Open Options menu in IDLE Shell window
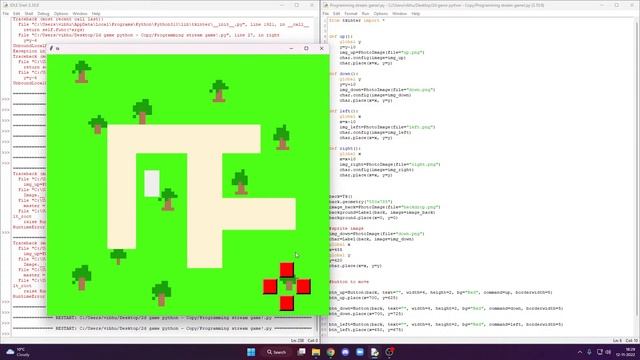Screen dimensions: 640x360 61,13
